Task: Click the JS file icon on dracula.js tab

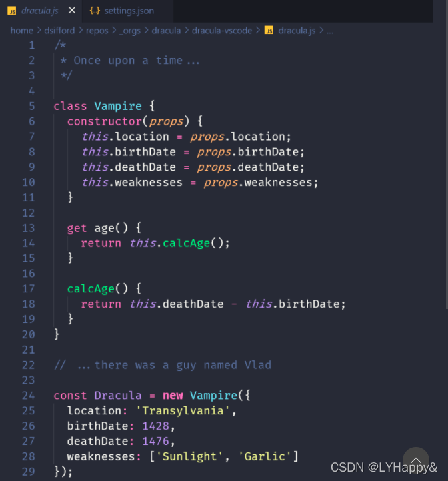Action: (12, 11)
